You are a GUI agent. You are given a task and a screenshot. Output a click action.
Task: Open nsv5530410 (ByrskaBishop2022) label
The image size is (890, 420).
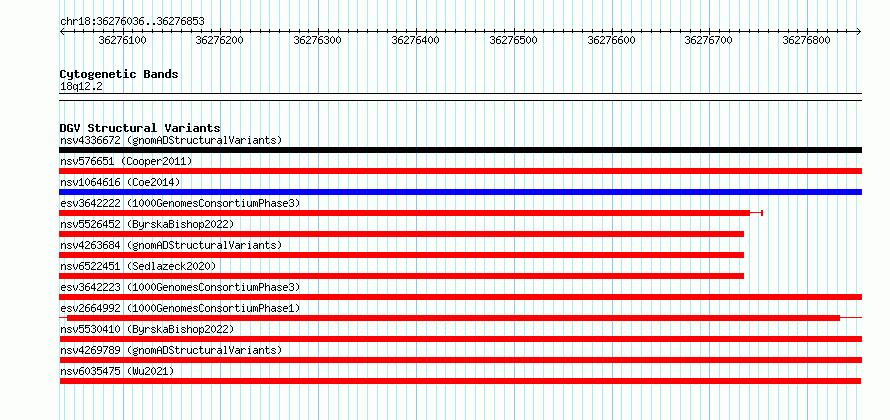pyautogui.click(x=146, y=329)
